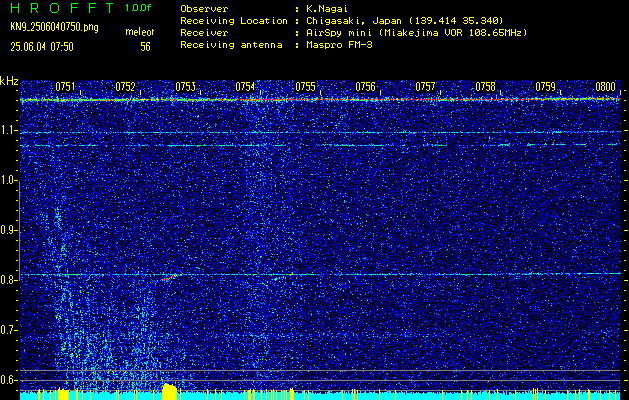This screenshot has height=400, width=629.
Task: Click the large yellow signal burst below 0753
Action: coord(170,392)
